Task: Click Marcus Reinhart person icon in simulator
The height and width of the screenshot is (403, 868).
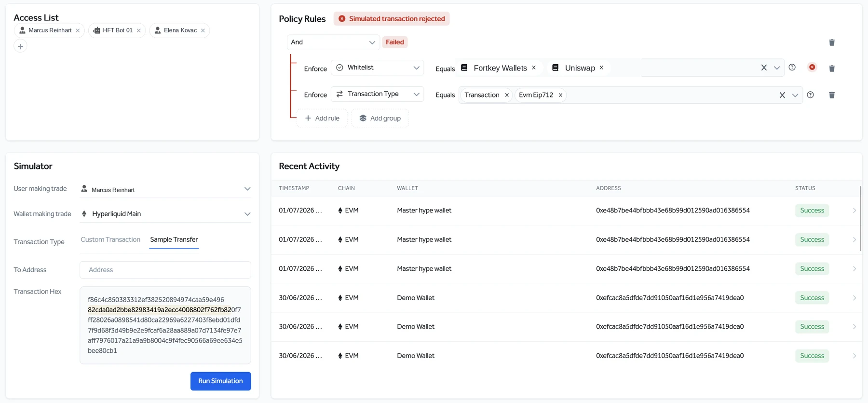Action: (84, 189)
